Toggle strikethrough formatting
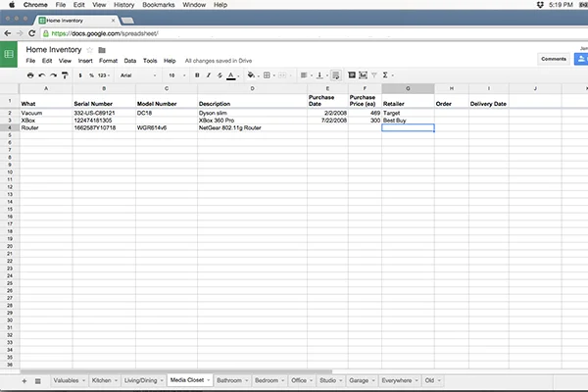This screenshot has width=588, height=392. (220, 75)
